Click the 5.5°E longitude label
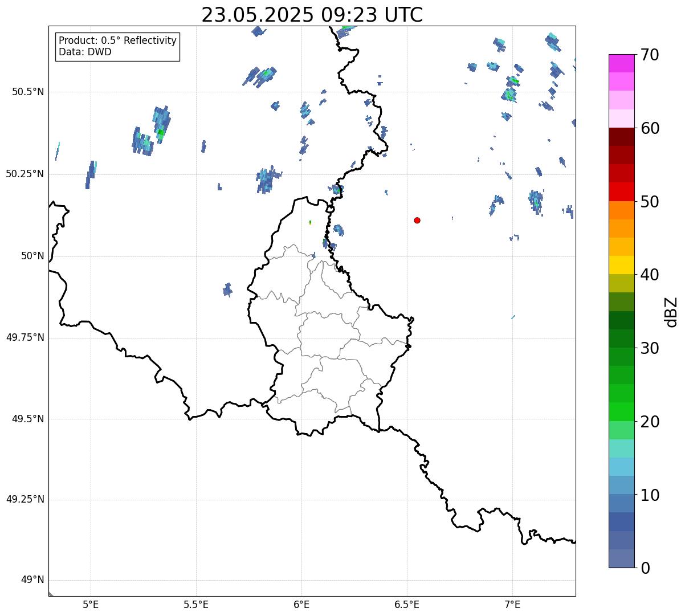 pos(196,604)
